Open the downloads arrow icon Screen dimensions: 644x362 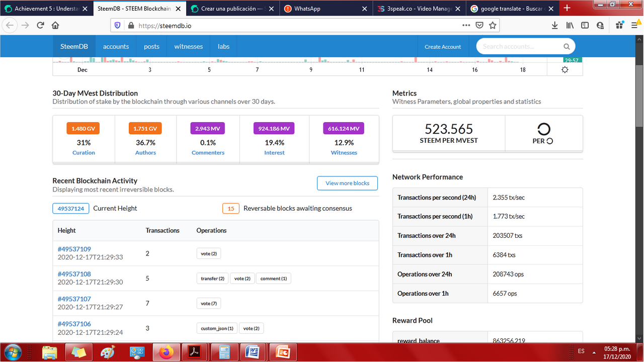pos(554,25)
